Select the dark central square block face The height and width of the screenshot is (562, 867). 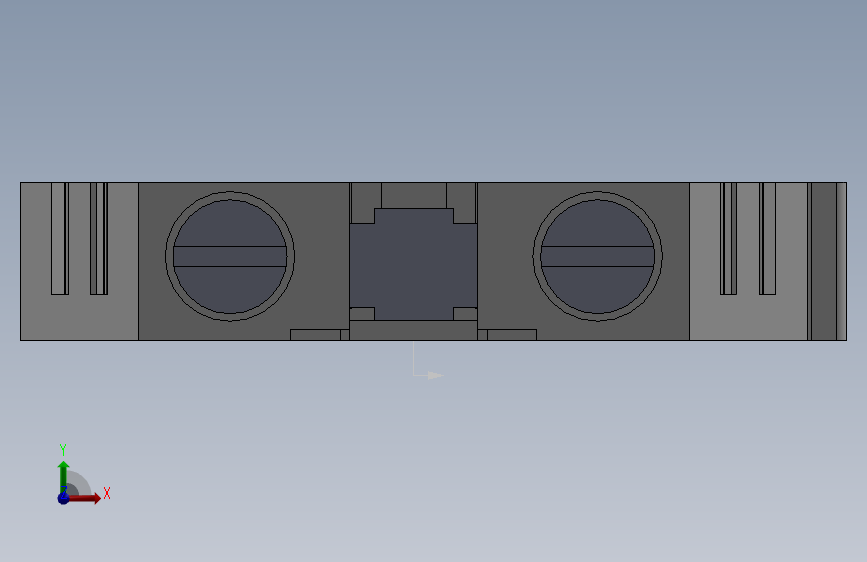coord(414,264)
